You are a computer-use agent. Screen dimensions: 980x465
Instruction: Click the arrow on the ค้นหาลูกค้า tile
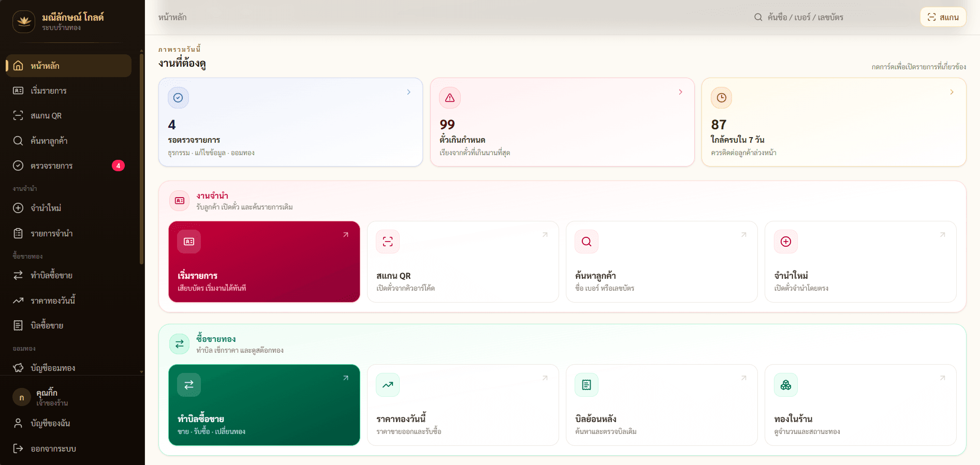coord(743,235)
